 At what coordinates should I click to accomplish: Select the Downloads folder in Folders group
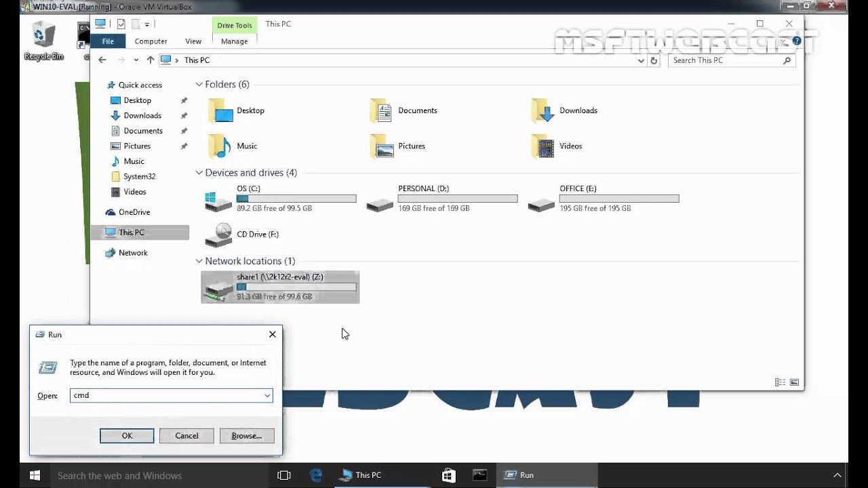click(x=543, y=110)
